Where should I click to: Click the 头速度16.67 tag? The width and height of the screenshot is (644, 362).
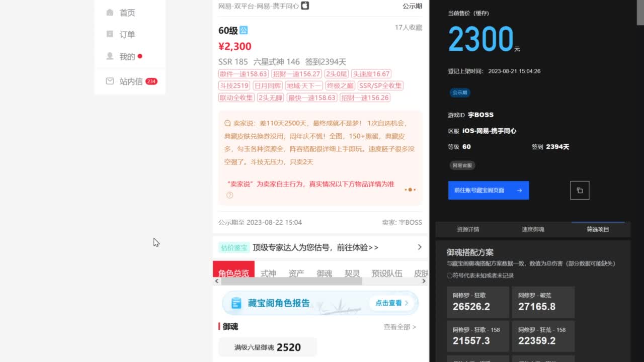[x=371, y=74]
